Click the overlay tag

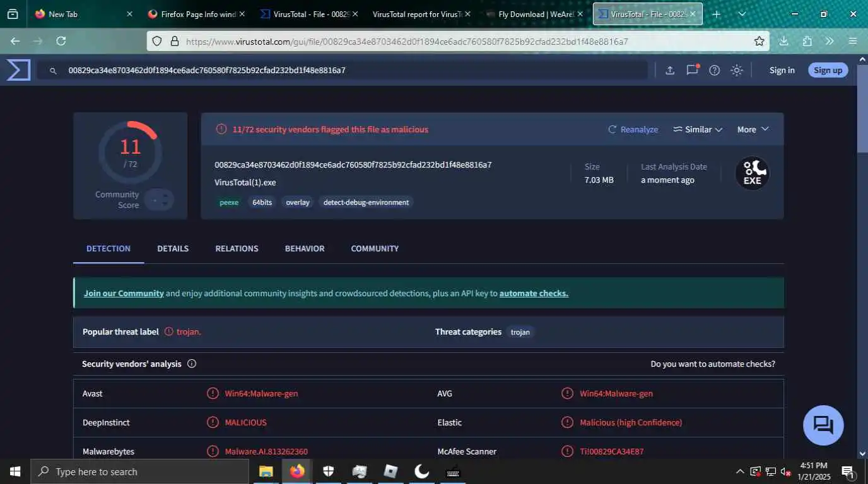pyautogui.click(x=298, y=202)
